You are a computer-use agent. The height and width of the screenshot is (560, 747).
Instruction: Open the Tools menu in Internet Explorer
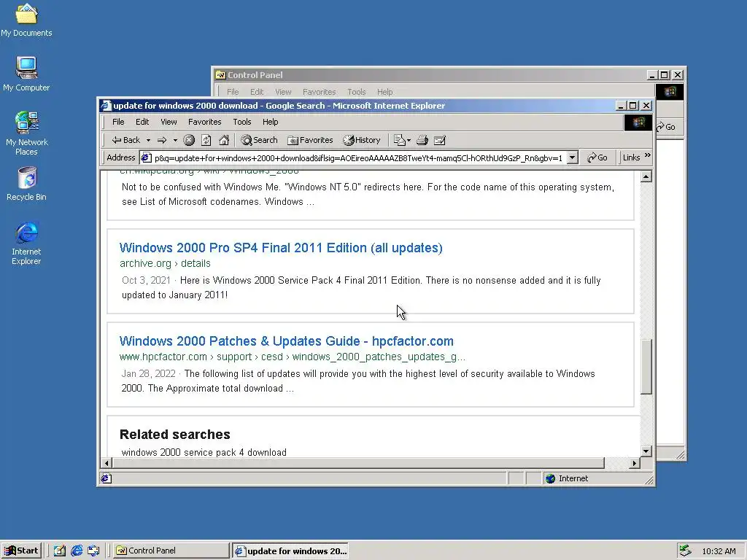coord(242,122)
